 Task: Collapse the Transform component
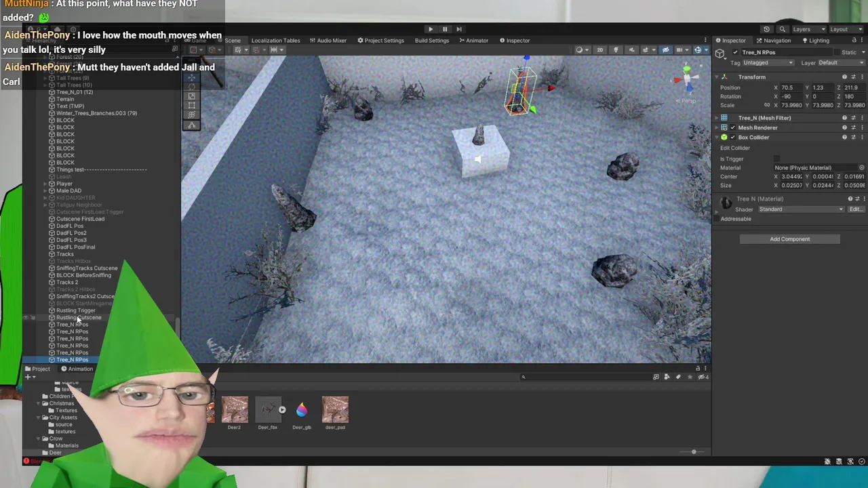[x=716, y=77]
